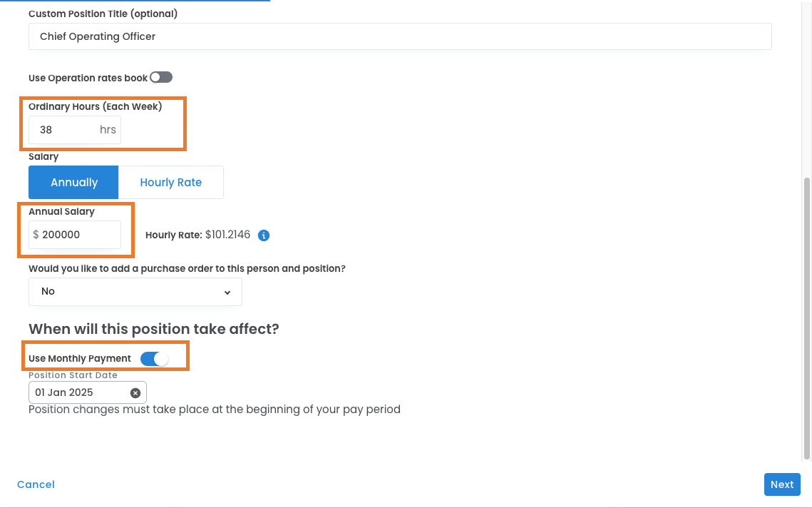
Task: Click the 'When will this position take affect?' heading
Action: tap(153, 329)
